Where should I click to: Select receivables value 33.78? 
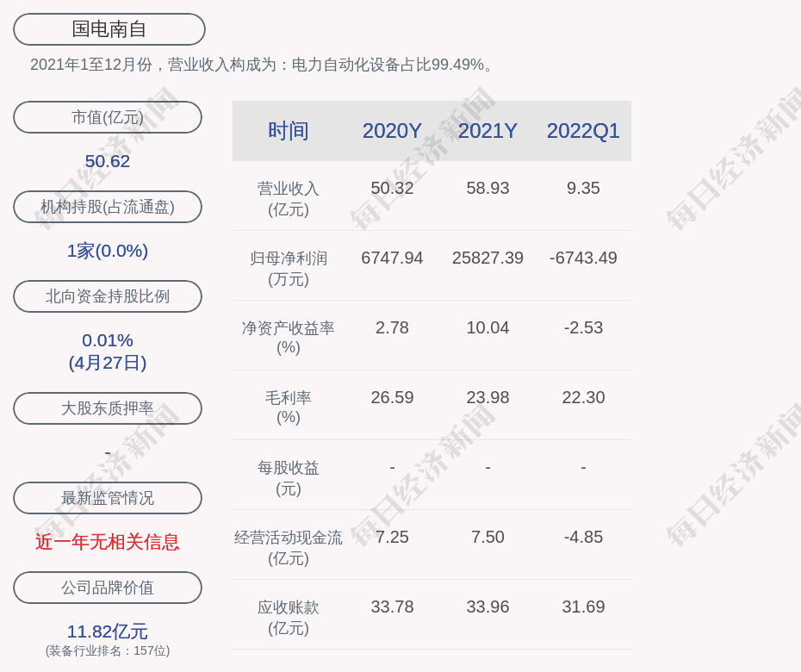392,607
